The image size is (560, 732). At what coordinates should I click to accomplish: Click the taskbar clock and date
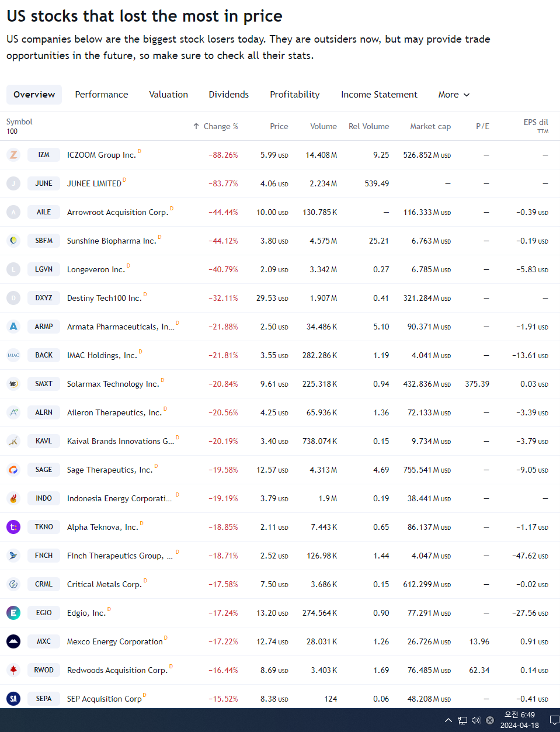519,720
